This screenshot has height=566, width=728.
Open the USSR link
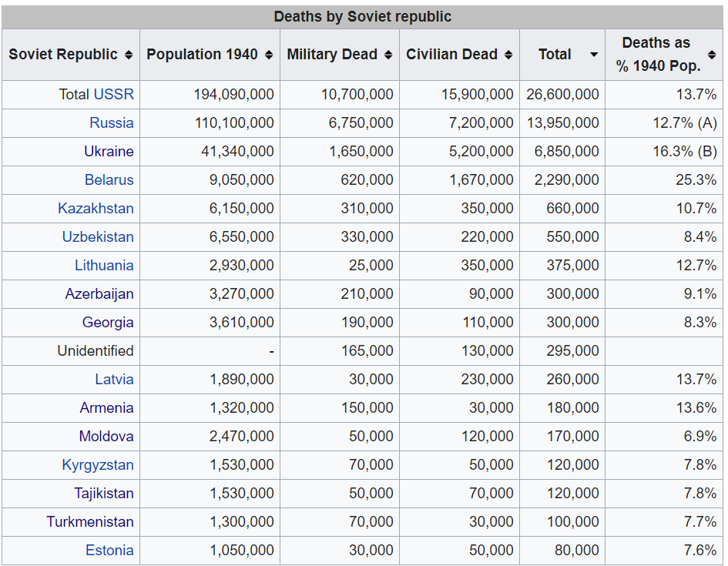[113, 94]
